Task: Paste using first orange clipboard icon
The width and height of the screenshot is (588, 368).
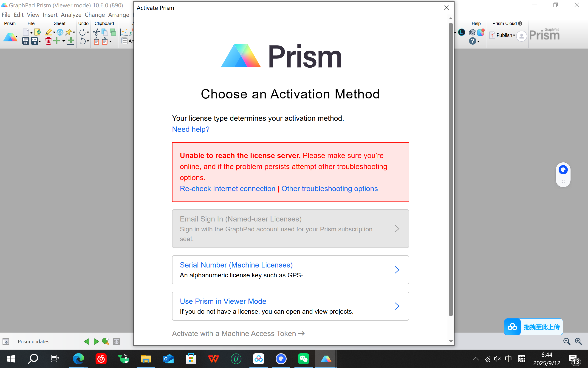Action: tap(96, 41)
